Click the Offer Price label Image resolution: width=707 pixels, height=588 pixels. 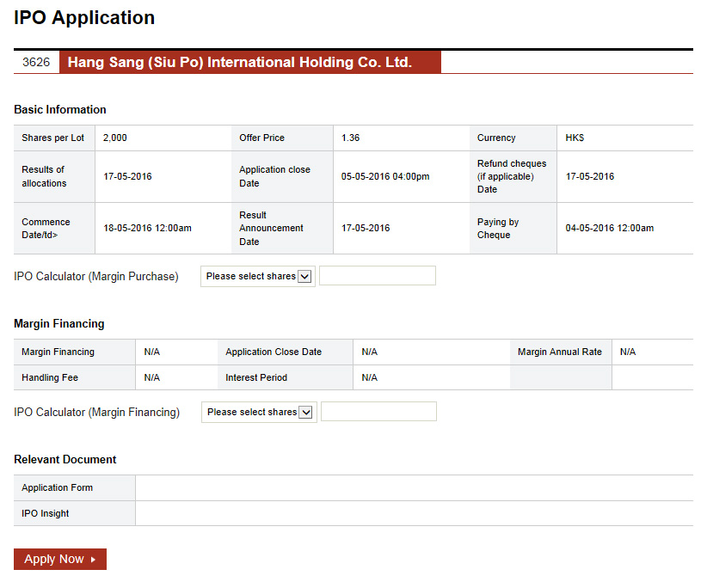pyautogui.click(x=261, y=138)
